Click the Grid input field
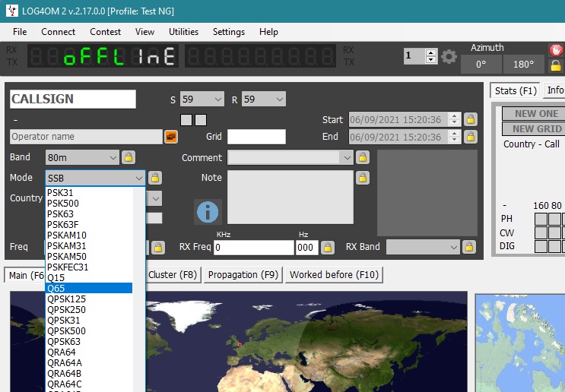This screenshot has height=392, width=565. pyautogui.click(x=256, y=137)
